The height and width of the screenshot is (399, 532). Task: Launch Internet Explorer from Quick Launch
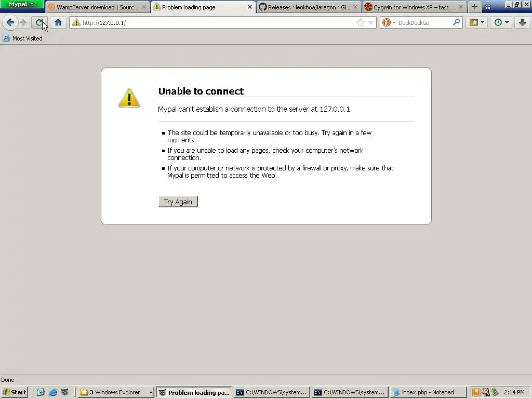click(x=53, y=392)
